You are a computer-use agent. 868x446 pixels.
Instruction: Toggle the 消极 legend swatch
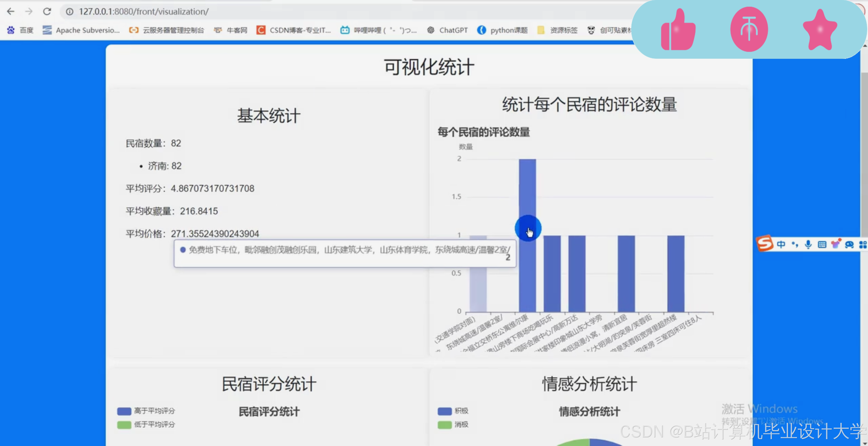(x=445, y=425)
